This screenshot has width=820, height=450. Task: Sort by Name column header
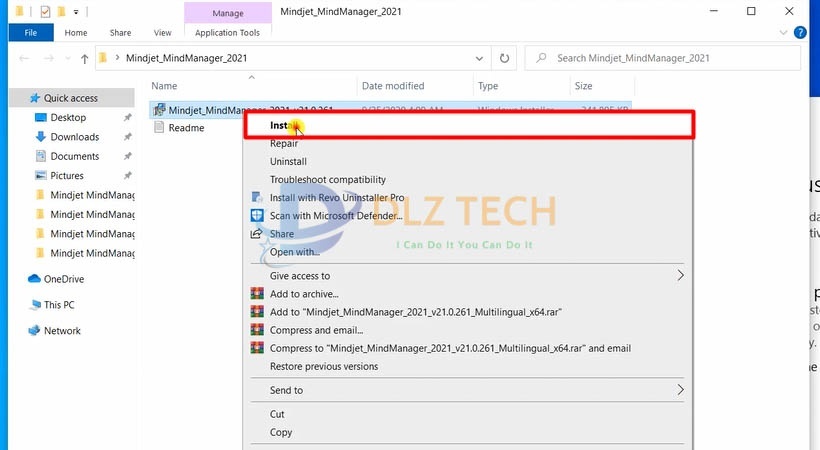point(164,86)
